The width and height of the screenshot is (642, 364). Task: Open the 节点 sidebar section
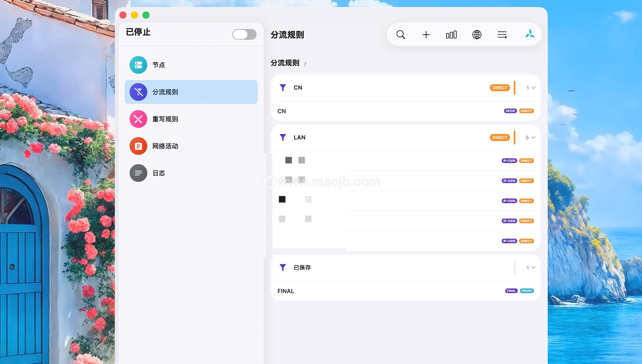[158, 65]
